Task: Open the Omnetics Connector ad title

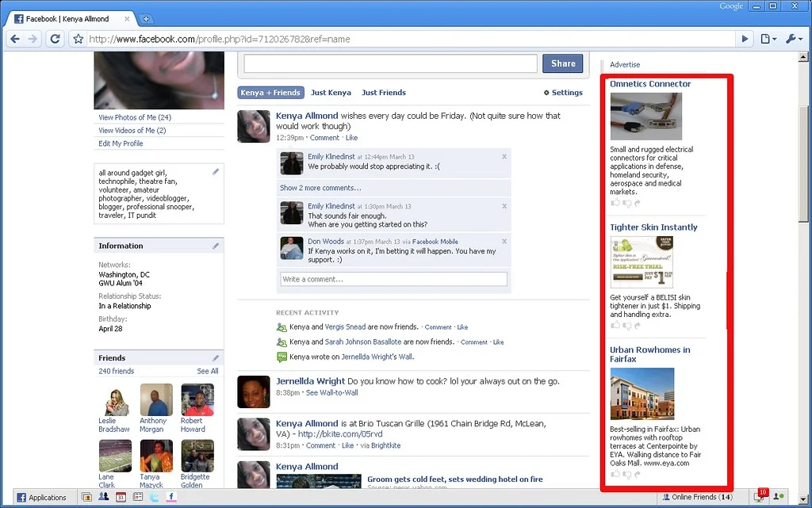Action: coord(650,84)
